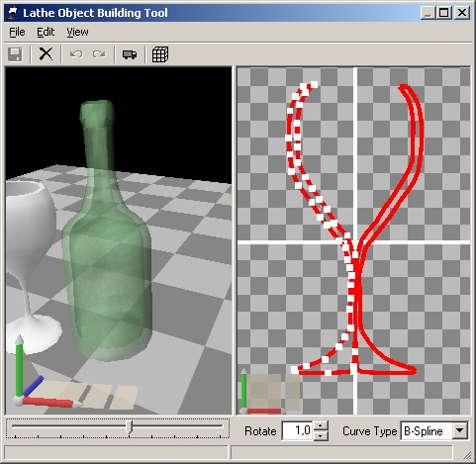Increase Rotate value with up arrow
Image resolution: width=476 pixels, height=464 pixels.
click(x=321, y=425)
